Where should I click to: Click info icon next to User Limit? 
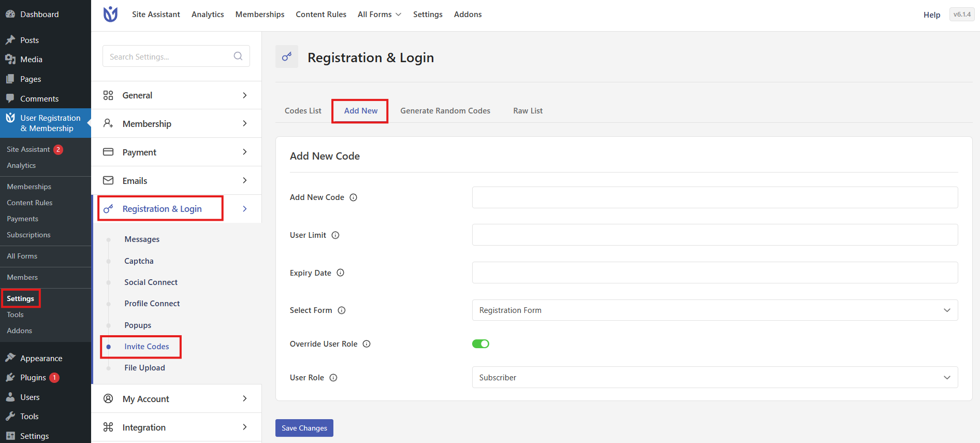[335, 235]
